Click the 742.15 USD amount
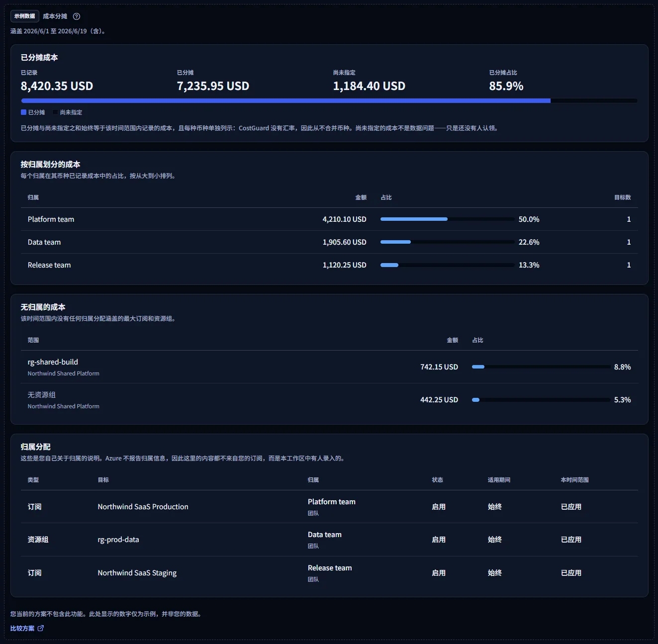This screenshot has height=644, width=658. (439, 367)
